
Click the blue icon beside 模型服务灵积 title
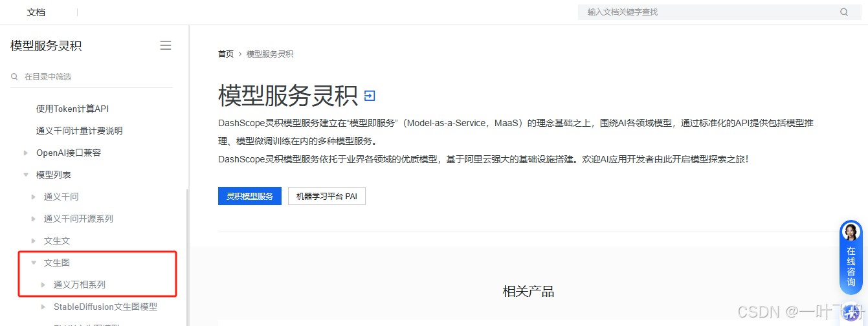(370, 96)
